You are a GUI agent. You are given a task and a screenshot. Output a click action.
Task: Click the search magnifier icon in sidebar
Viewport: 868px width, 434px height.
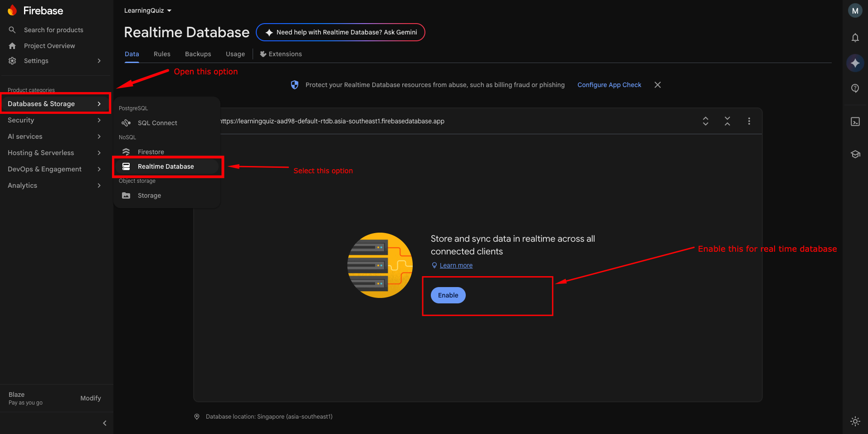12,30
